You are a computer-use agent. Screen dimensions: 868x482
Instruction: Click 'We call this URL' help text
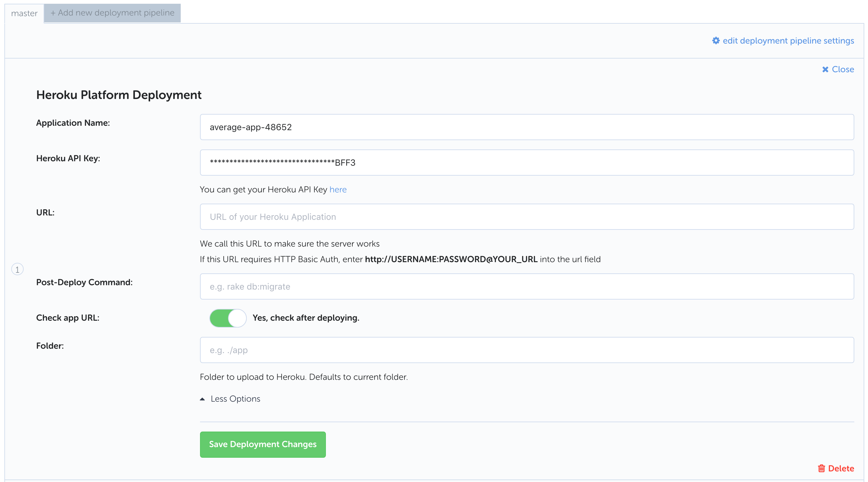click(289, 243)
